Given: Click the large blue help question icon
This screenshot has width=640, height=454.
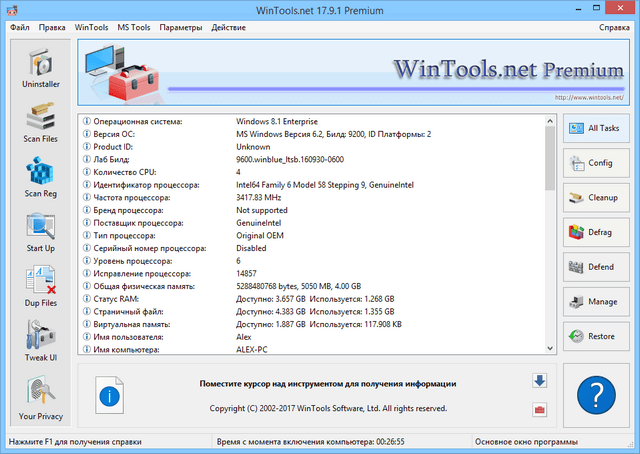Looking at the screenshot, I should pyautogui.click(x=596, y=396).
